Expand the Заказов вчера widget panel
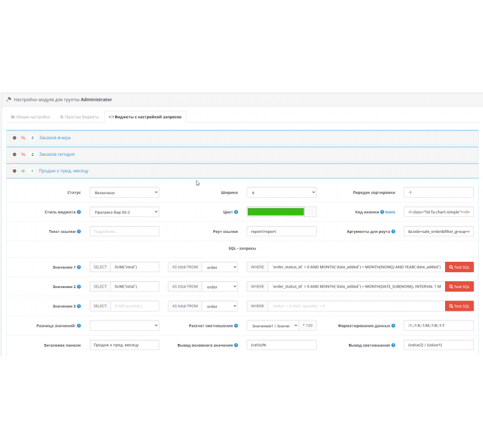Image resolution: width=483 pixels, height=448 pixels. (55, 138)
